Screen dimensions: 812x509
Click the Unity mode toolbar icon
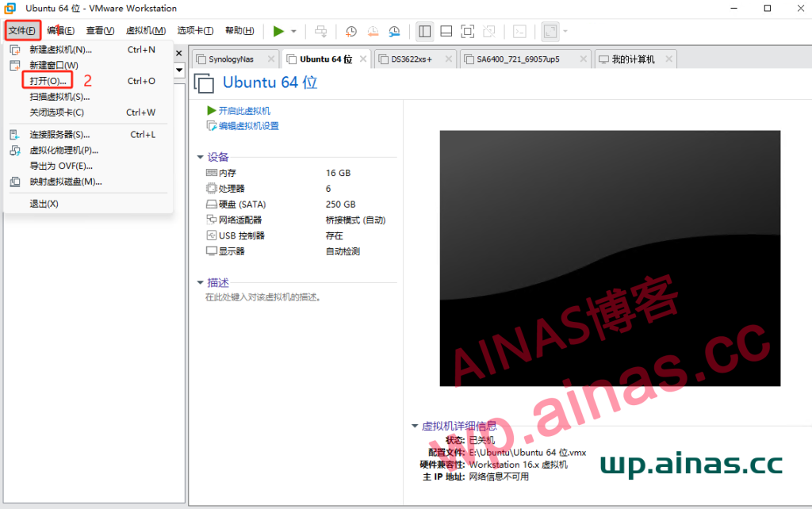click(x=488, y=31)
